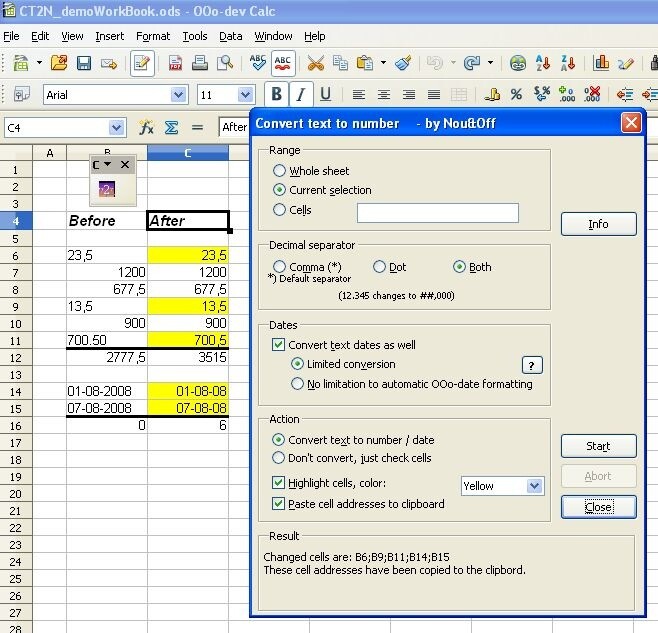This screenshot has width=658, height=633.
Task: Select the Whole sheet range option
Action: 311,171
